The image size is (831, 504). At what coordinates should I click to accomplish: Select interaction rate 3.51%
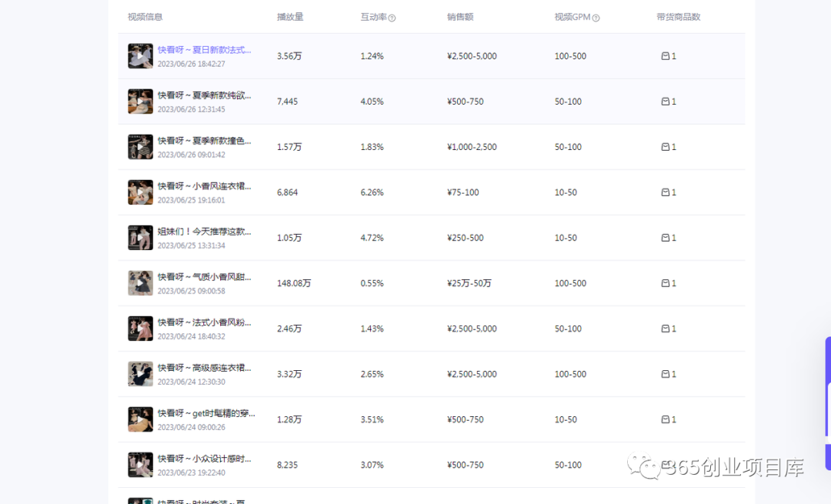(372, 419)
